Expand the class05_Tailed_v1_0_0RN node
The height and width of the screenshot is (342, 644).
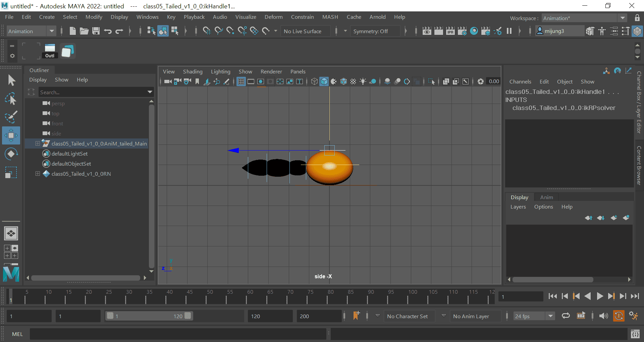click(38, 174)
